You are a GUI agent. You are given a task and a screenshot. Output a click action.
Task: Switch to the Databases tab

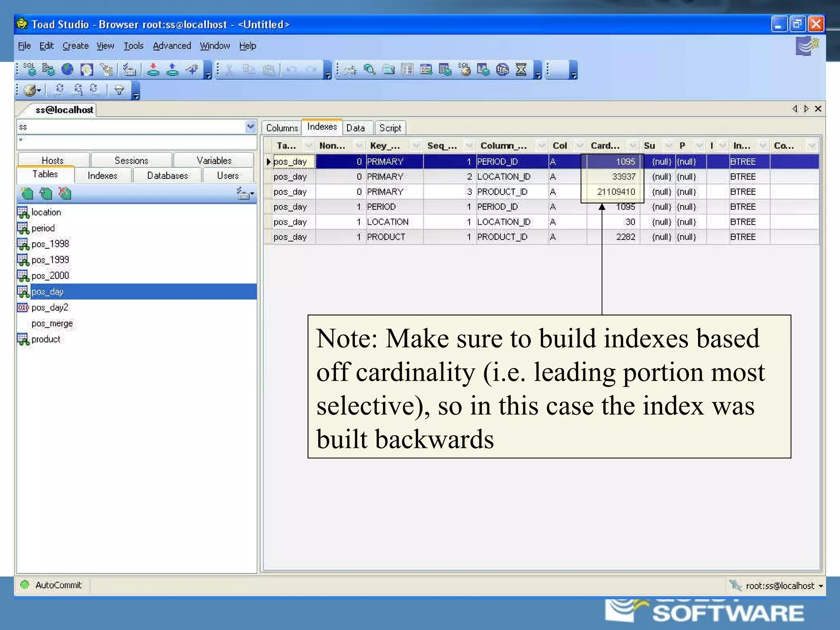(x=167, y=176)
